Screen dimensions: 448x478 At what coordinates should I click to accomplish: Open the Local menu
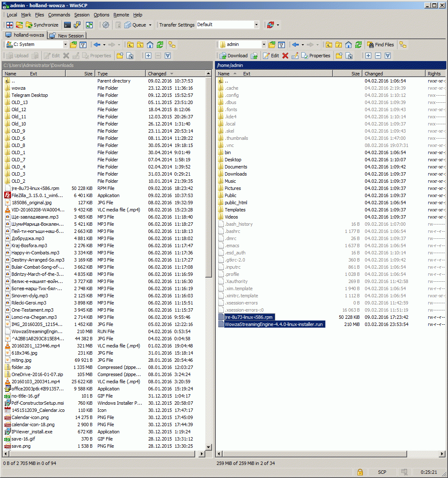click(x=12, y=15)
